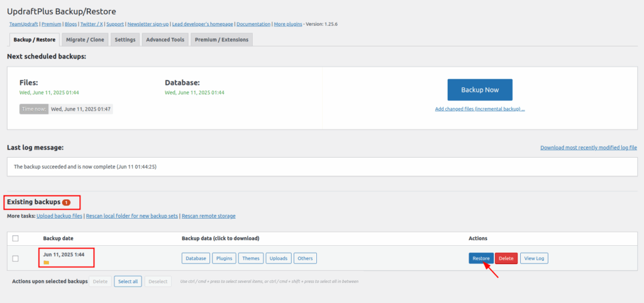The image size is (644, 303).
Task: Tick the checkbox for Jun 11, 2025 backup
Action: 16,258
